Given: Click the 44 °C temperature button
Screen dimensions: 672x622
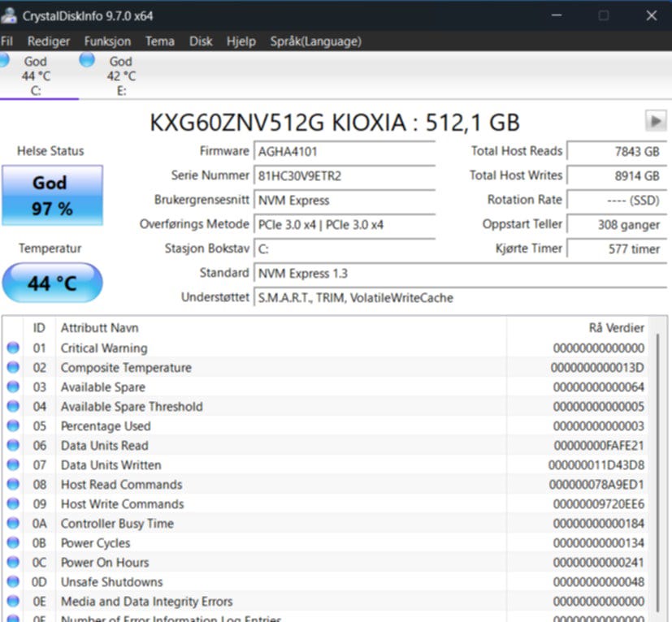Looking at the screenshot, I should [x=52, y=283].
